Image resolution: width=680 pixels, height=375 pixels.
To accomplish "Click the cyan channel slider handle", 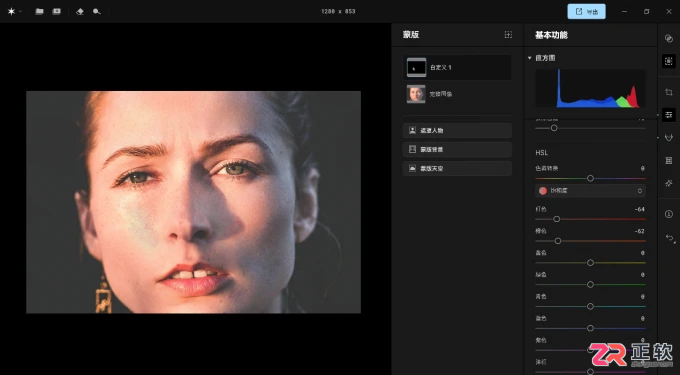I will tap(590, 306).
